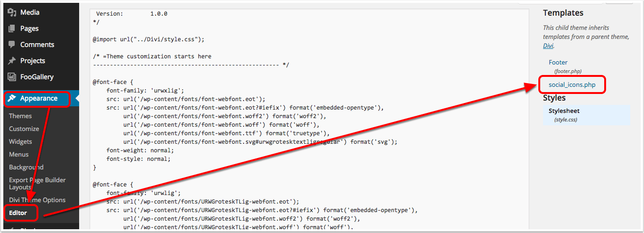
Task: Click the Media icon in sidebar
Action: (x=12, y=12)
